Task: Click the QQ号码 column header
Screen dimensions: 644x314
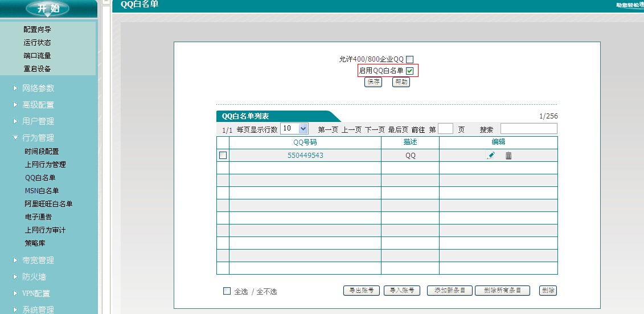Action: pos(305,142)
